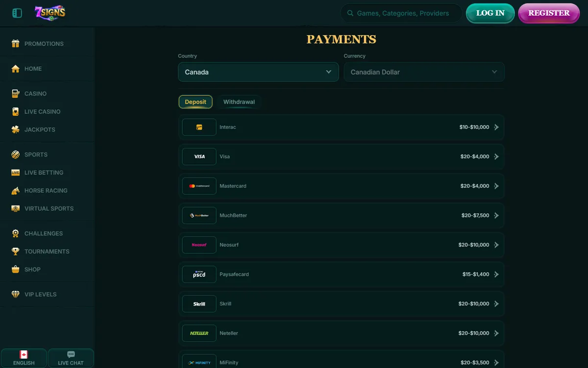The height and width of the screenshot is (368, 588).
Task: Collapse the sidebar with the panel toggle icon
Action: (17, 13)
